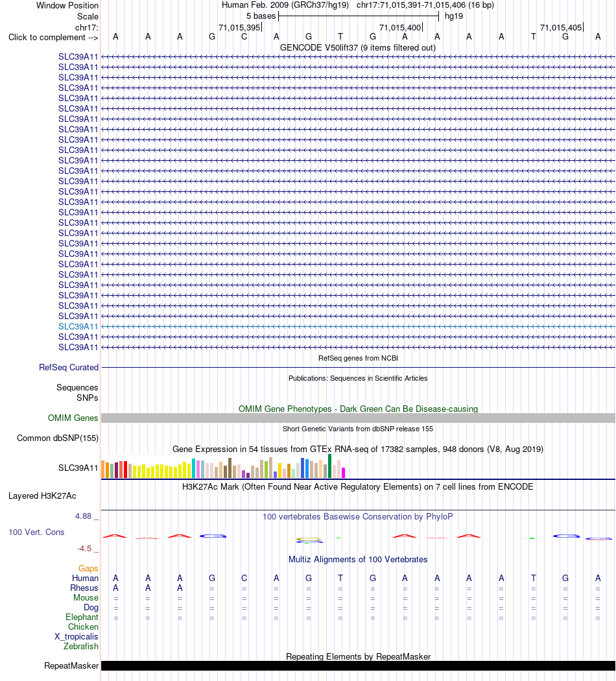The height and width of the screenshot is (681, 616).
Task: Click the RefSeq Curated horizontal intron line
Action: [x=358, y=368]
